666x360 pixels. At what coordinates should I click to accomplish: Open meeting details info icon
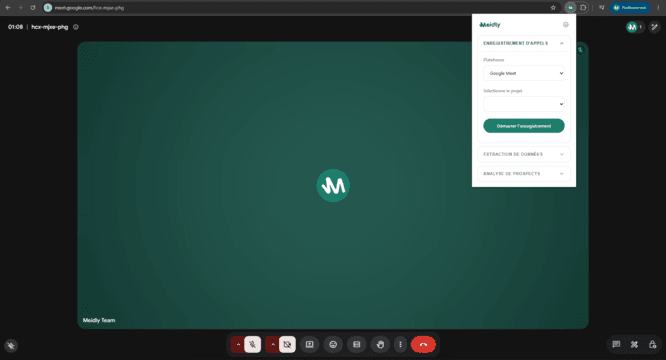pos(76,27)
